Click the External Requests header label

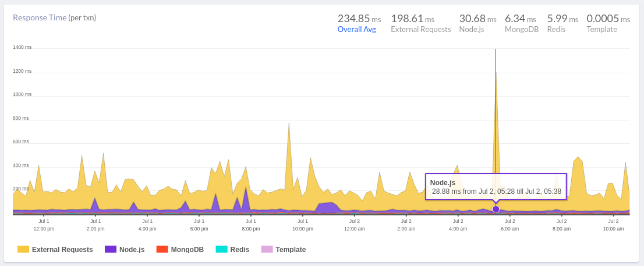coord(421,30)
